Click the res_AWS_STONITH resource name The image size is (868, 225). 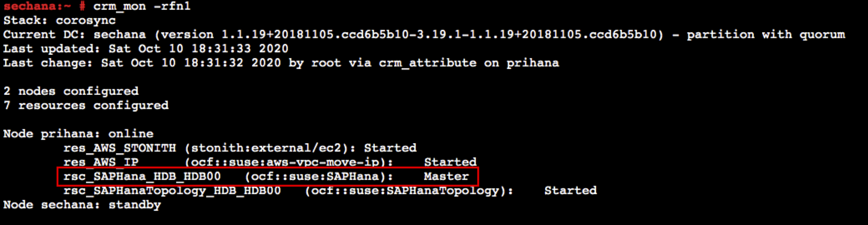[120, 148]
